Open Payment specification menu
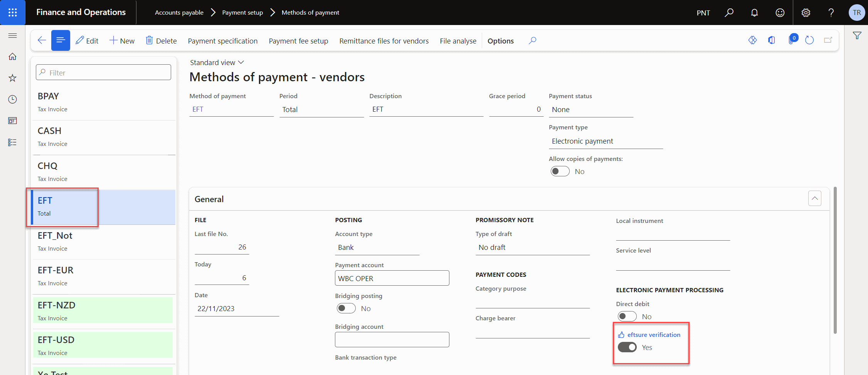Image resolution: width=868 pixels, height=375 pixels. (223, 41)
